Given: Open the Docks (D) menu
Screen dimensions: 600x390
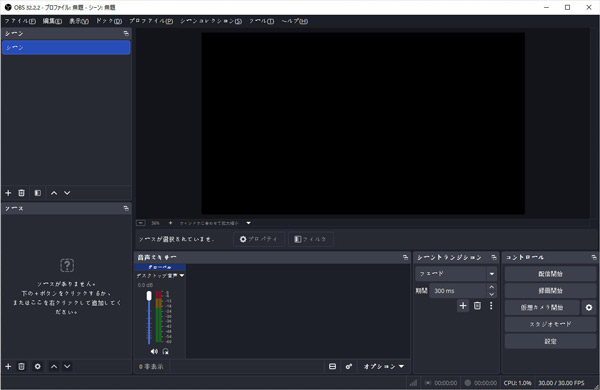Looking at the screenshot, I should pyautogui.click(x=109, y=21).
